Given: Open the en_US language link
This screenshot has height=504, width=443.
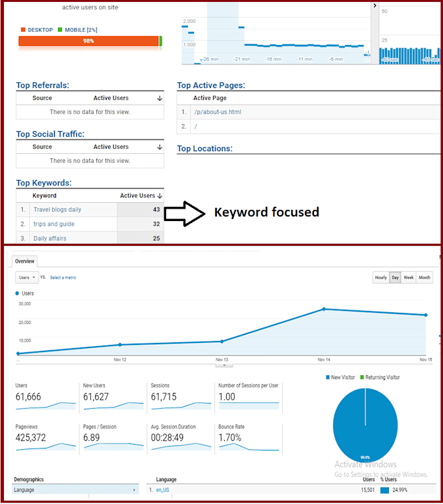Looking at the screenshot, I should click(x=163, y=490).
